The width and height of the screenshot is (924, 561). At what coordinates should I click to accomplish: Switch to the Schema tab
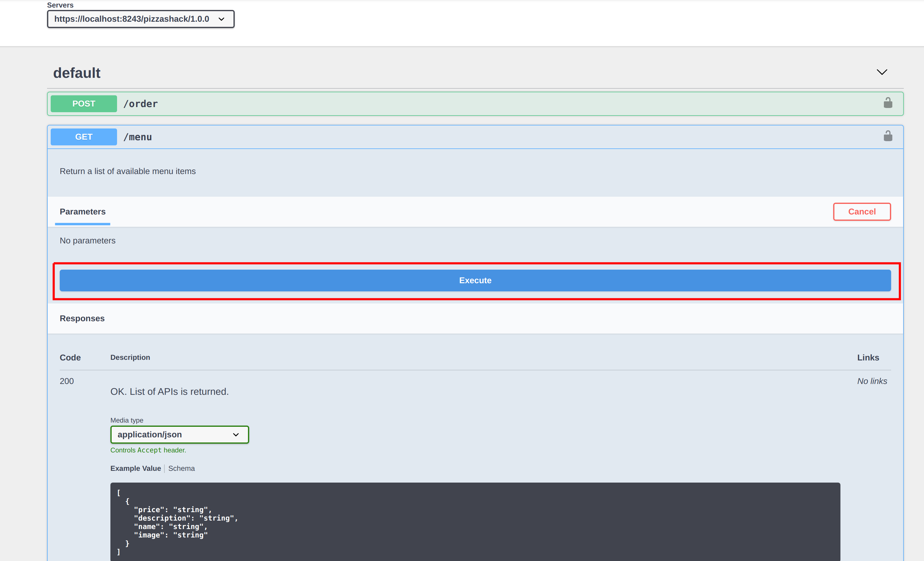point(182,468)
